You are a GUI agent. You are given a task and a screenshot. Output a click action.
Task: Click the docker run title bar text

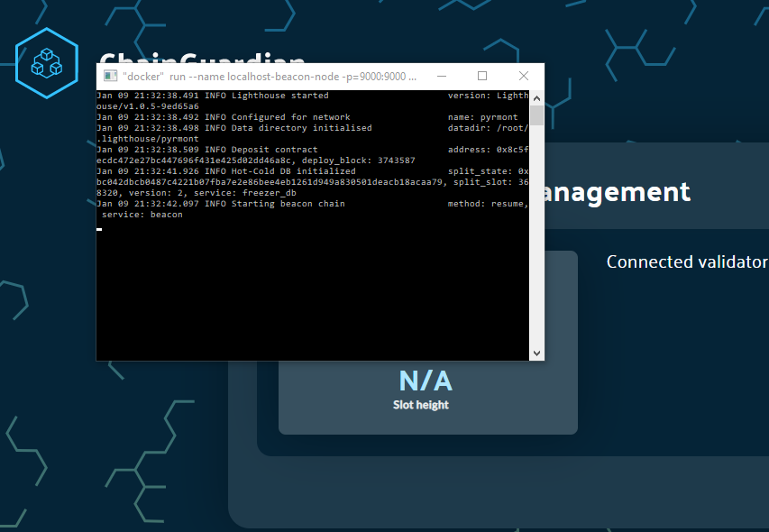point(270,77)
